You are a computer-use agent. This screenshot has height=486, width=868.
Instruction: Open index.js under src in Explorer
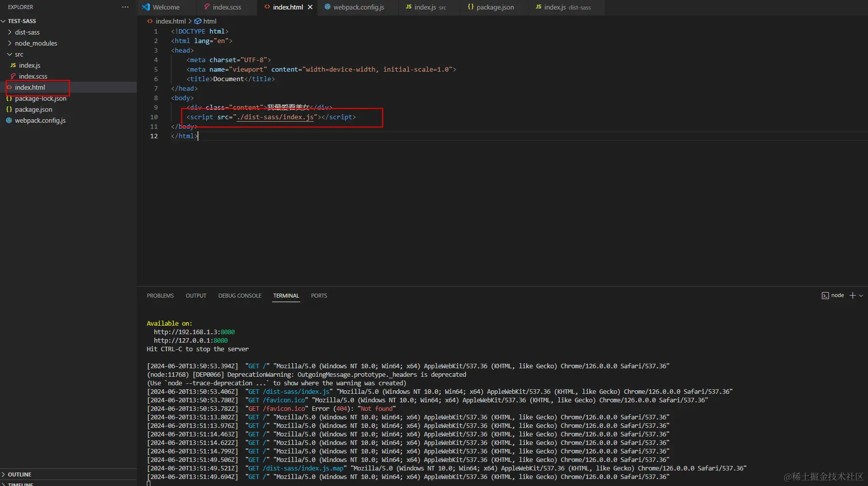68,65
